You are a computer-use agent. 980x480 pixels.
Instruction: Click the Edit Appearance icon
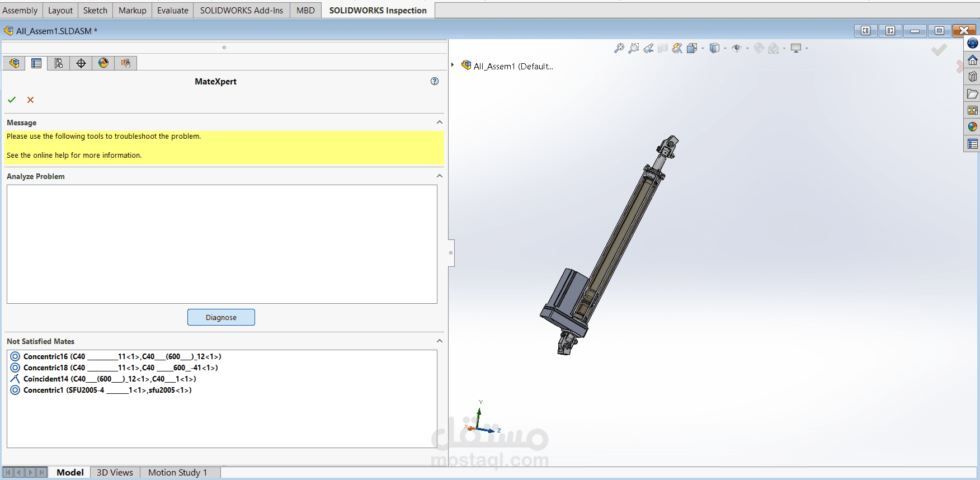click(759, 48)
